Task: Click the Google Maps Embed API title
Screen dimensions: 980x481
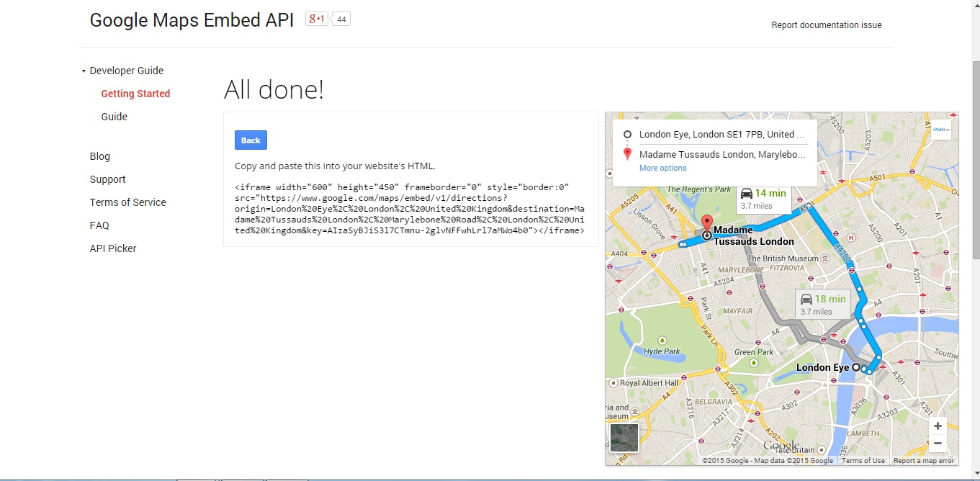Action: 192,20
